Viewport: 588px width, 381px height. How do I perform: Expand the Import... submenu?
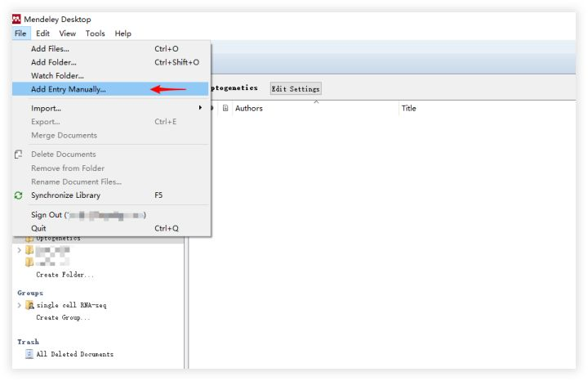(110, 108)
